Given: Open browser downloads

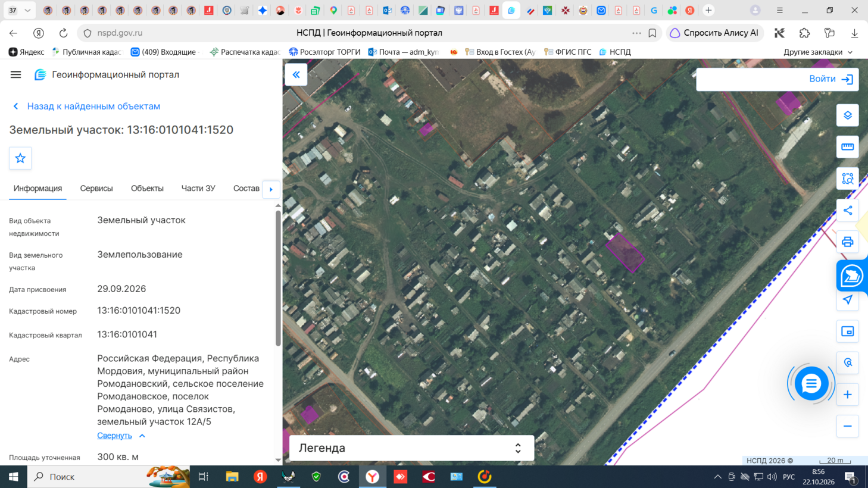Looking at the screenshot, I should (854, 33).
